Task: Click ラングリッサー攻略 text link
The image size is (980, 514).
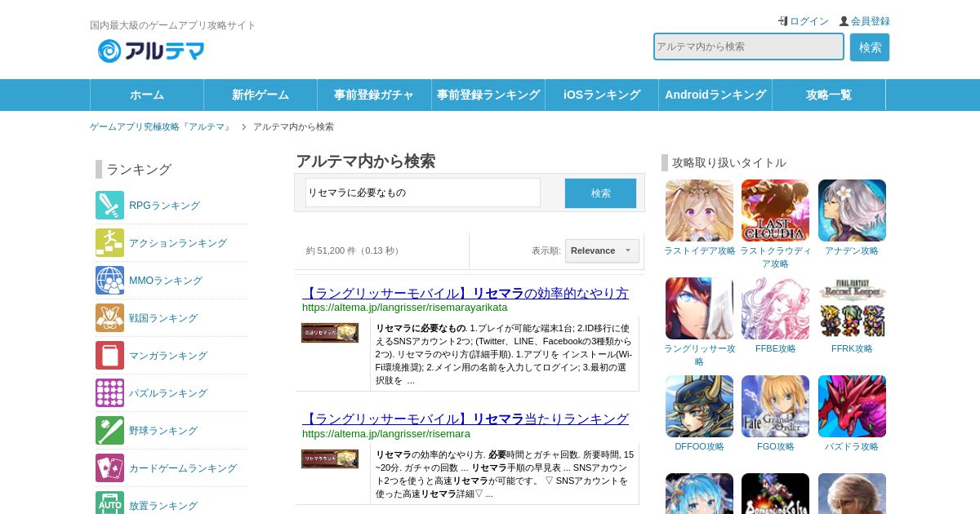Action: pos(699,355)
